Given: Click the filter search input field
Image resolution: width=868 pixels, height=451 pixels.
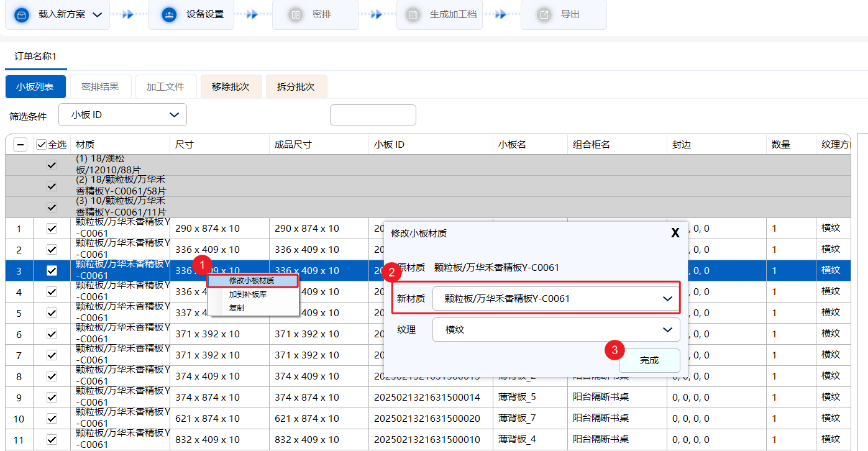Looking at the screenshot, I should click(x=373, y=115).
